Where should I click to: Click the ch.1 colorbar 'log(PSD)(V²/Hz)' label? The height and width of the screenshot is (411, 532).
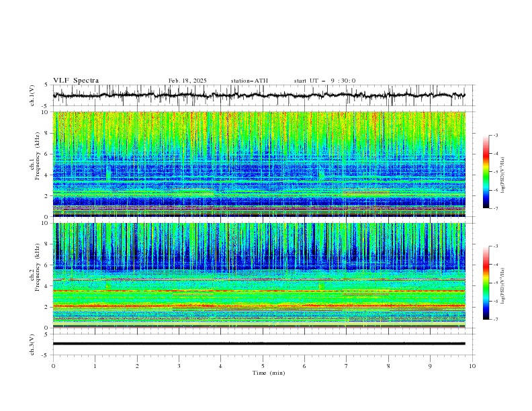[x=502, y=175]
